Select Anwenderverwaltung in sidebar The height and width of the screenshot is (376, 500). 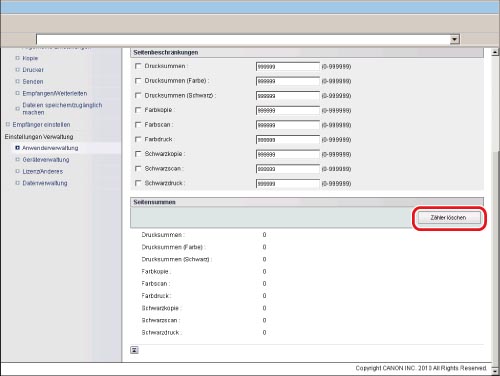pos(50,148)
